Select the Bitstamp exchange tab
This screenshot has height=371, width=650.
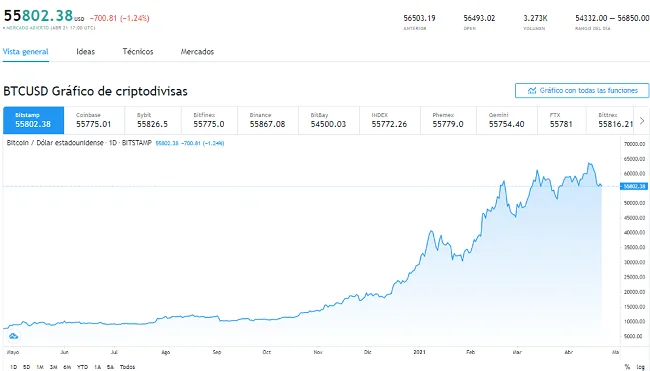click(34, 120)
